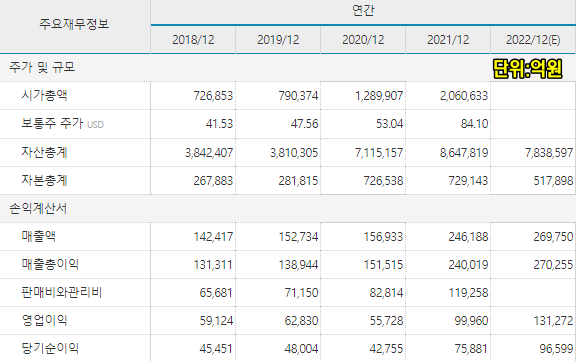Click the net income value 42,755
Screen dimensions: 576x361
pos(386,349)
